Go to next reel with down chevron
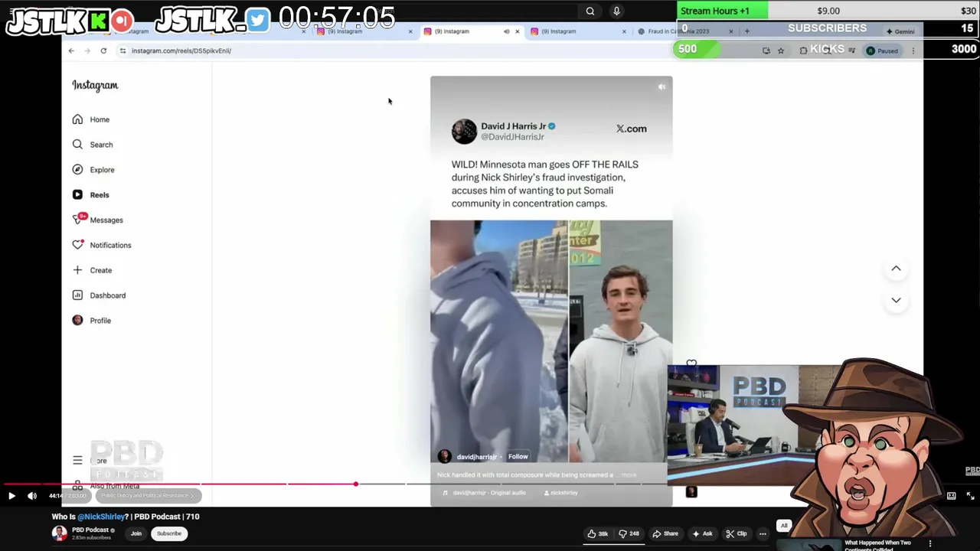This screenshot has height=551, width=980. tap(896, 300)
